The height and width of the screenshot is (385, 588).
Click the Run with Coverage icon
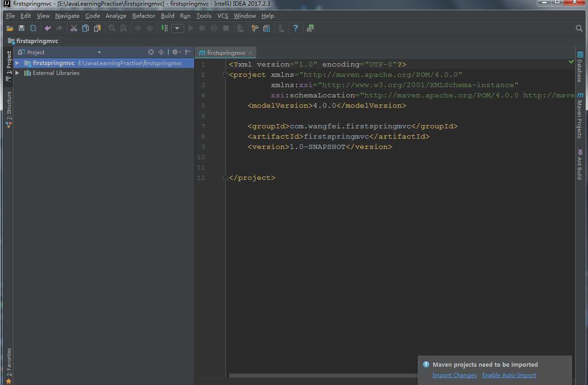pos(214,28)
